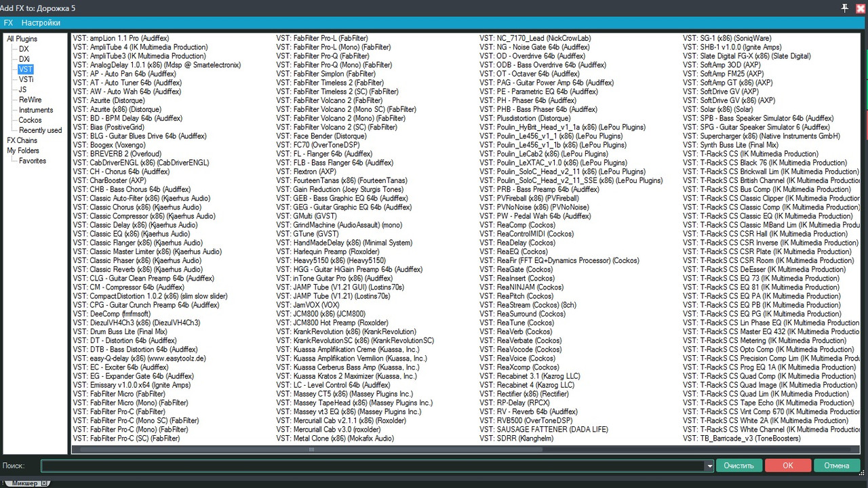The width and height of the screenshot is (868, 488).
Task: Select VST: FabFilter Pro-L (FabFilter)
Action: pos(323,39)
